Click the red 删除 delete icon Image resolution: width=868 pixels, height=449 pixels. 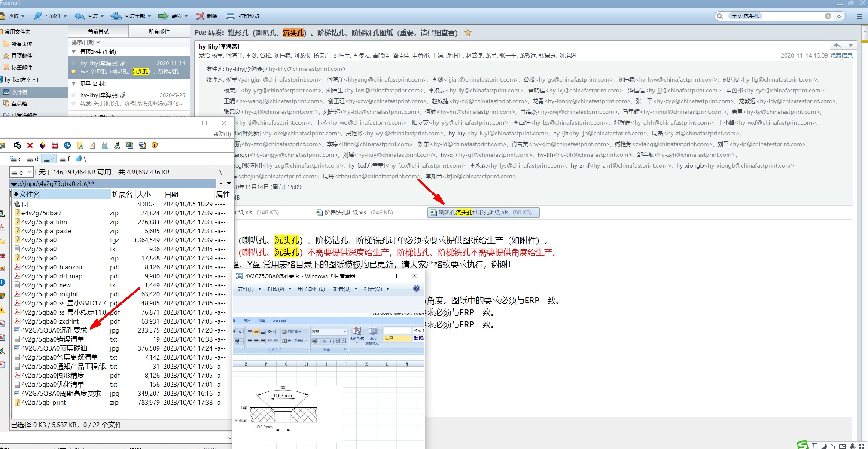pyautogui.click(x=200, y=16)
